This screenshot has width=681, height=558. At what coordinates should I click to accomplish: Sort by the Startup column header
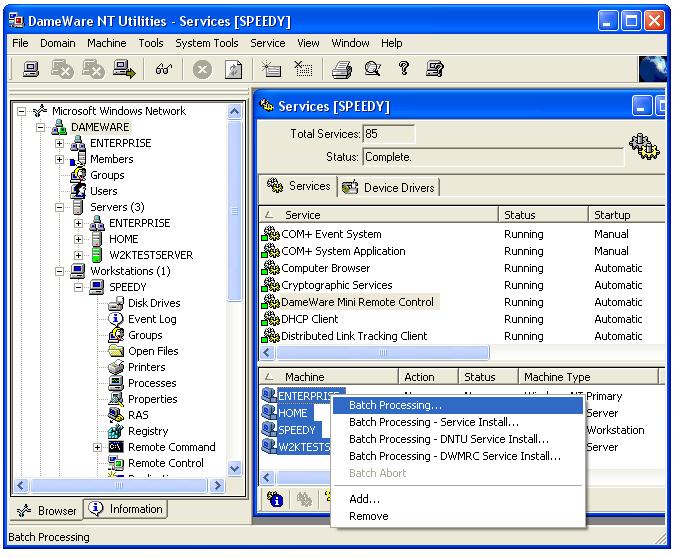point(626,215)
